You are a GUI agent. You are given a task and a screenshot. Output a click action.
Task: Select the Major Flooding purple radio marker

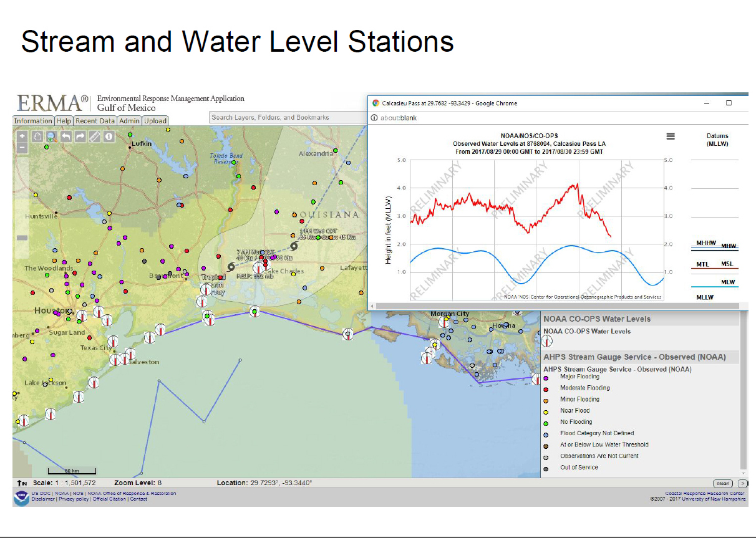coord(546,377)
